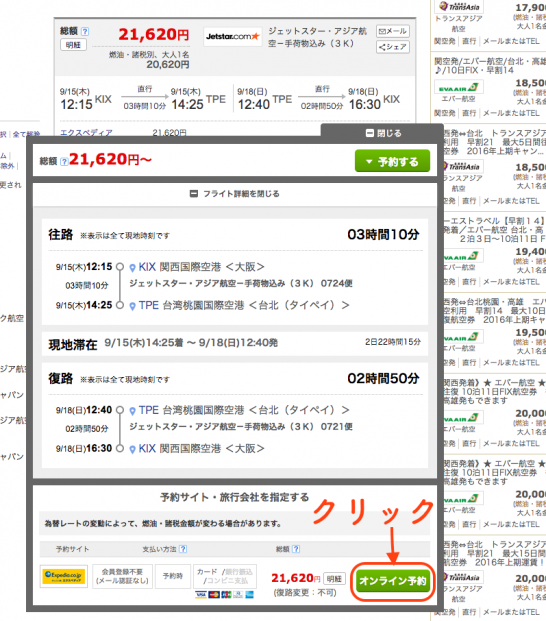Image resolution: width=546 pixels, height=621 pixels.
Task: Click the シェア button in top card
Action: (392, 47)
